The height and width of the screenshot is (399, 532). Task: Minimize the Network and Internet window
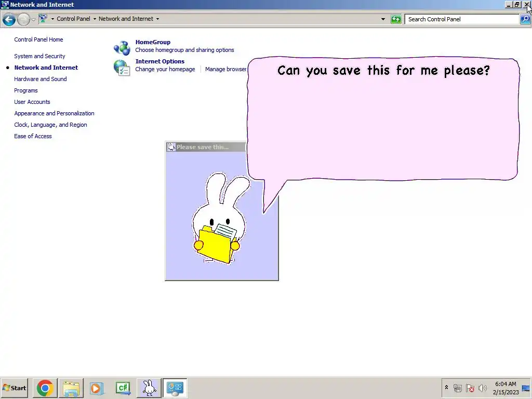coord(508,5)
